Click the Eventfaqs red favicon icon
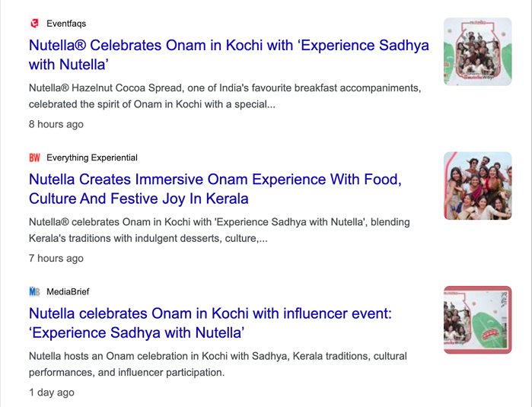The image size is (532, 407). [34, 24]
